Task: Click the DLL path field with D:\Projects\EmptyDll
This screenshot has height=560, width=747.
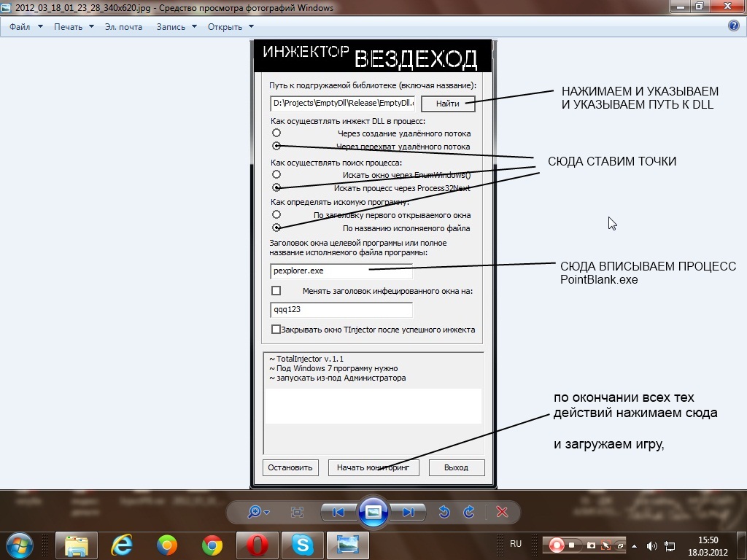Action: click(343, 104)
